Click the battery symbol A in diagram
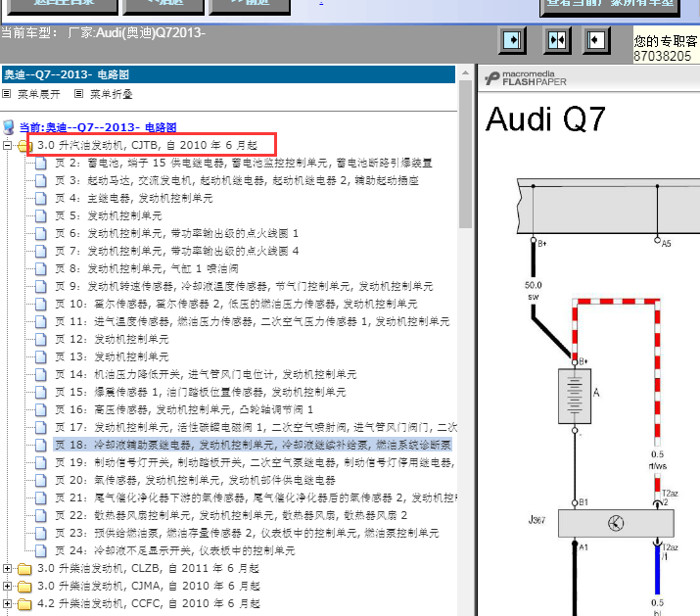The image size is (700, 616). coord(575,396)
